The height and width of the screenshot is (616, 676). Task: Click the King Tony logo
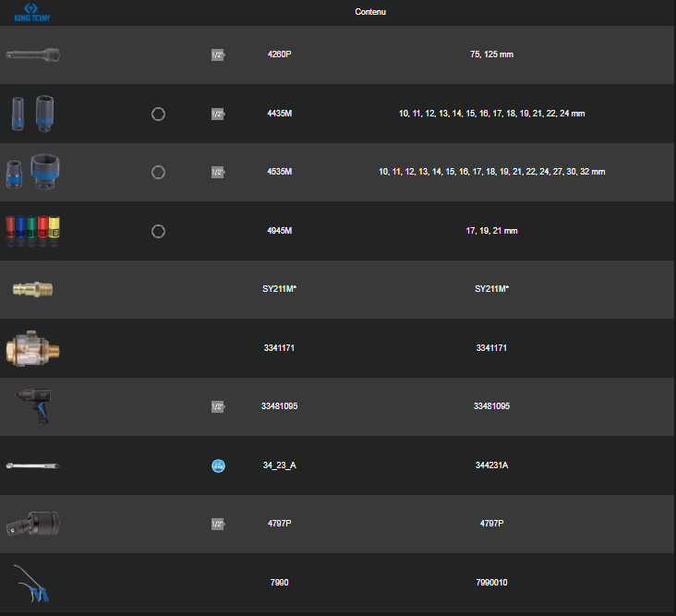pos(32,12)
